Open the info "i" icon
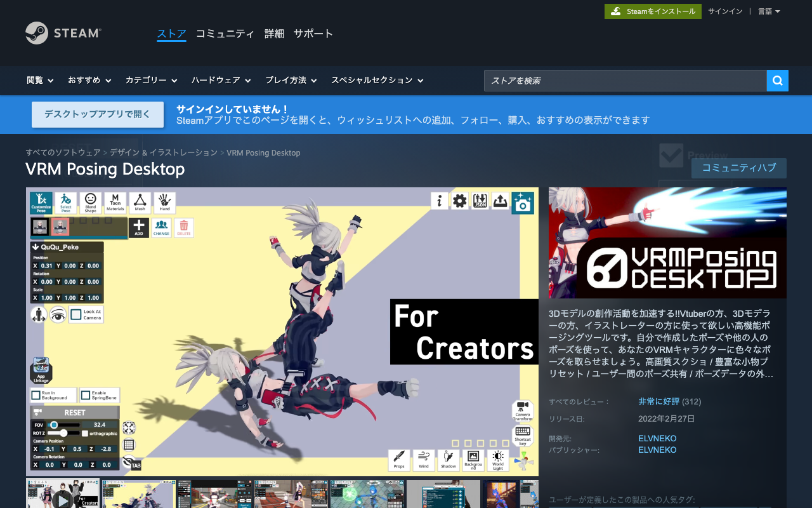Viewport: 812px width, 508px height. pyautogui.click(x=440, y=201)
